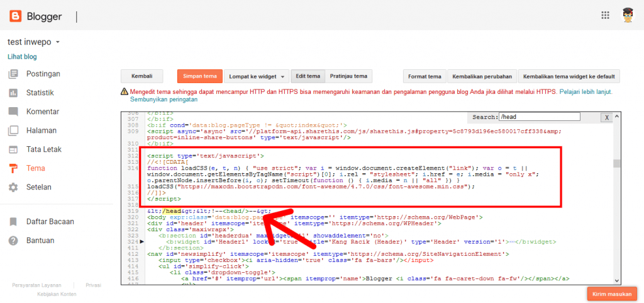The height and width of the screenshot is (303, 644).
Task: Click the loadCSS font-awesome URL line
Action: 311,186
